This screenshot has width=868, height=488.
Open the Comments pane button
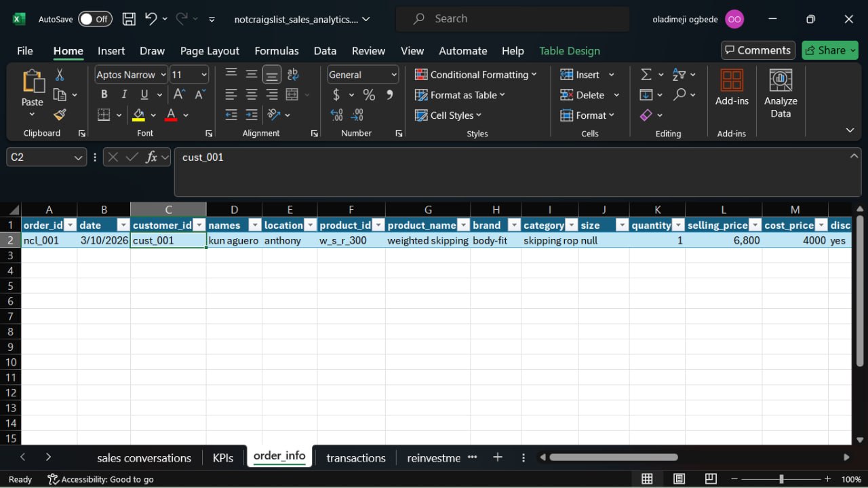(757, 50)
